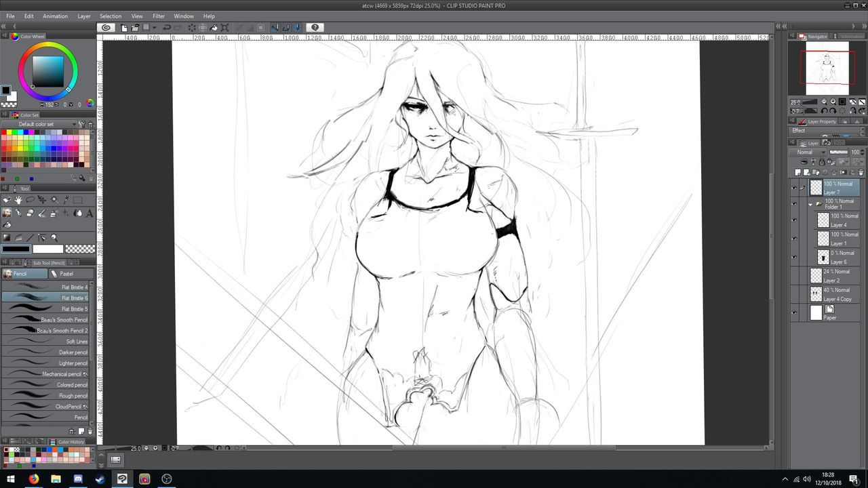This screenshot has height=488, width=868.
Task: Select the Lasso selection tool
Action: 31,200
